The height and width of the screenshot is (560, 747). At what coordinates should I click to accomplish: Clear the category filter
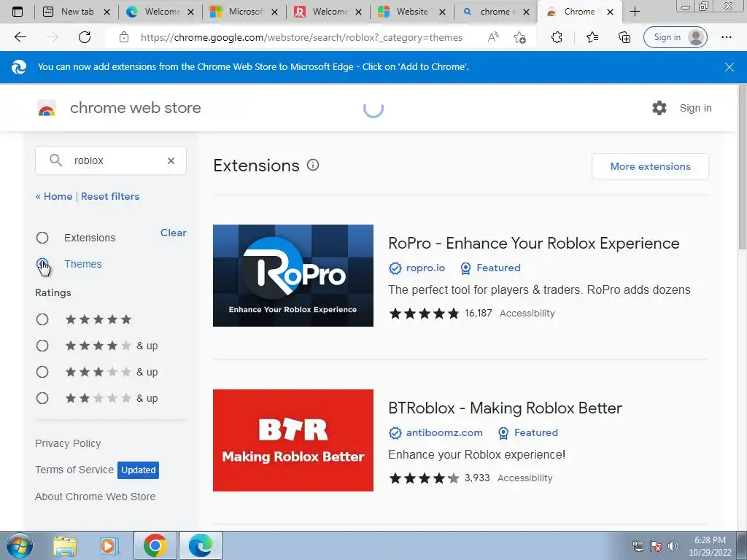coord(174,233)
